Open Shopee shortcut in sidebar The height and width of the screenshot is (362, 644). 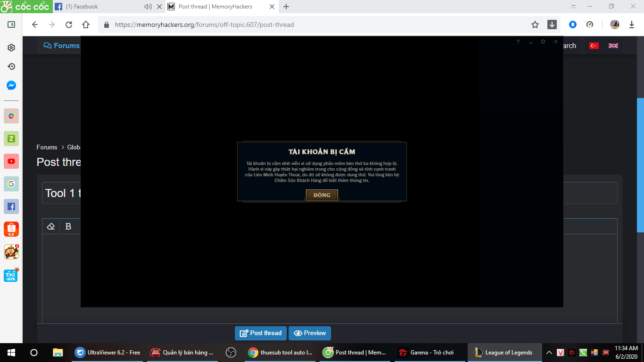[11, 229]
